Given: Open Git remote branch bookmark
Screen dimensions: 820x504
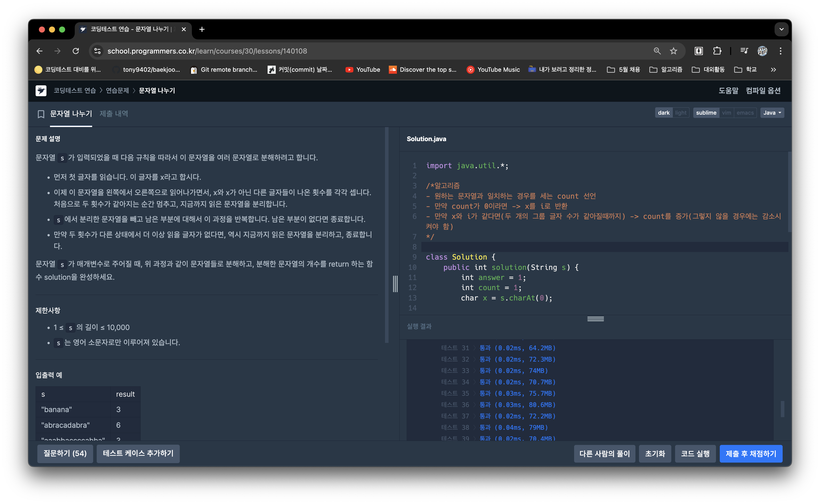Looking at the screenshot, I should point(224,70).
